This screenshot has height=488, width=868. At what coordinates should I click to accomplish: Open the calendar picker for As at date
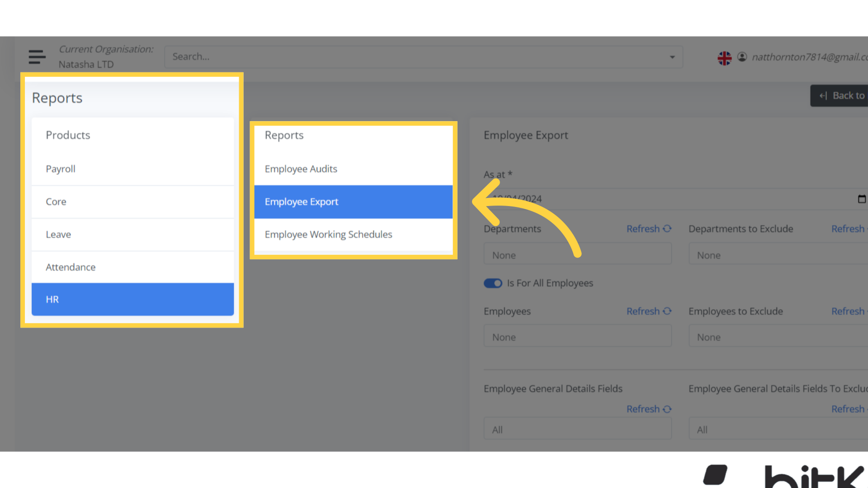click(x=861, y=199)
